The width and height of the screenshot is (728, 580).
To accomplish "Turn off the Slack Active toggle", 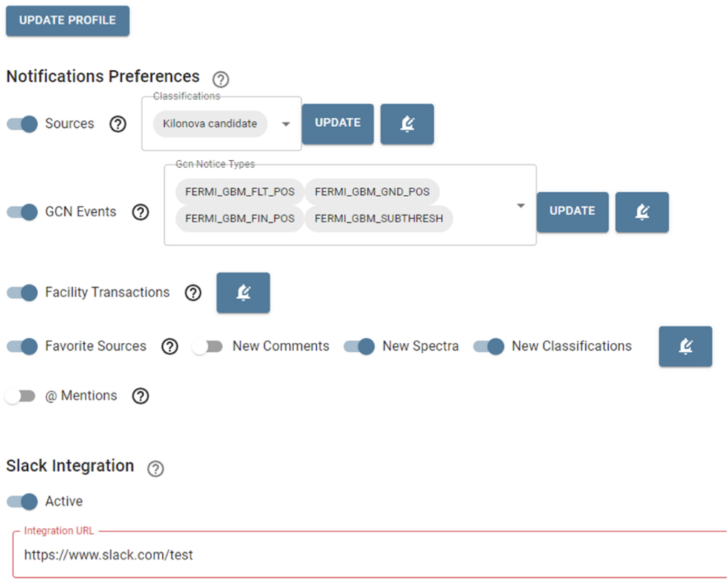I will pos(21,502).
